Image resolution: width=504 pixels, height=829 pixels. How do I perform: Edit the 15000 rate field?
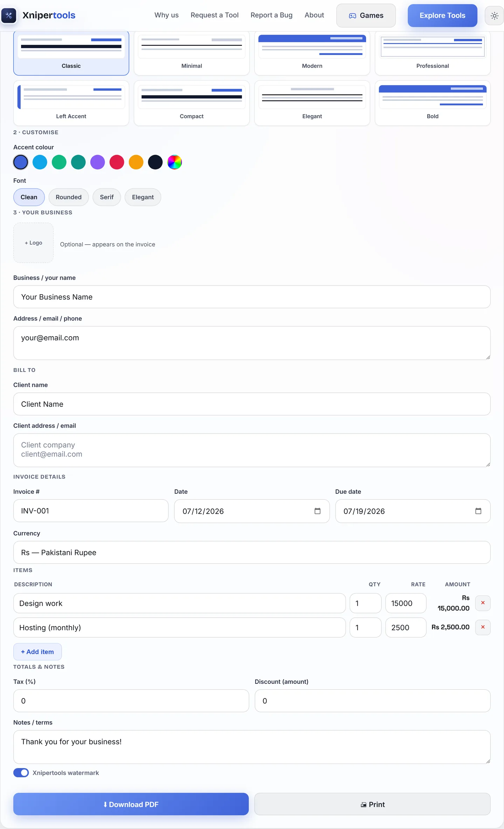tap(406, 603)
